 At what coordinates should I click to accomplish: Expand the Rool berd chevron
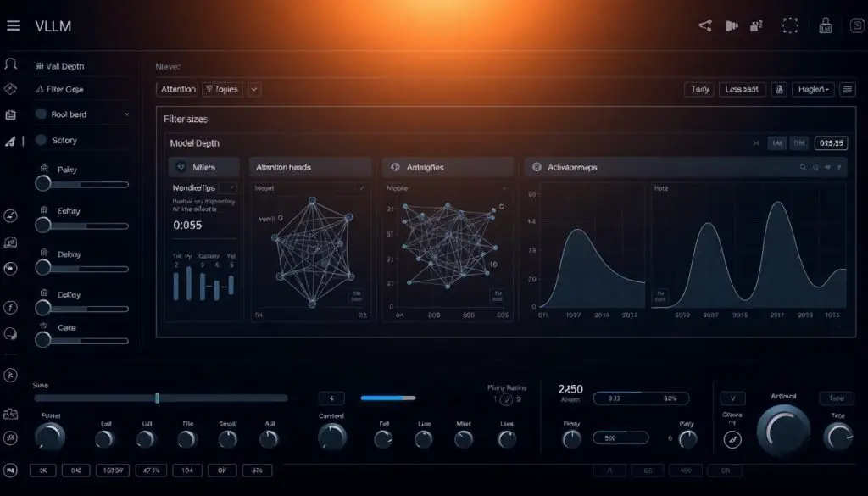[x=126, y=114]
